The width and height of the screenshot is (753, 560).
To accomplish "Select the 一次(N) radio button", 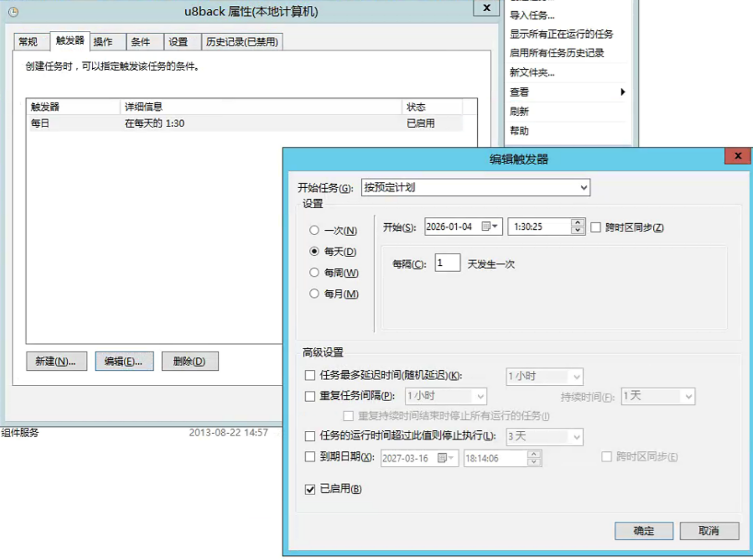I will (x=314, y=230).
